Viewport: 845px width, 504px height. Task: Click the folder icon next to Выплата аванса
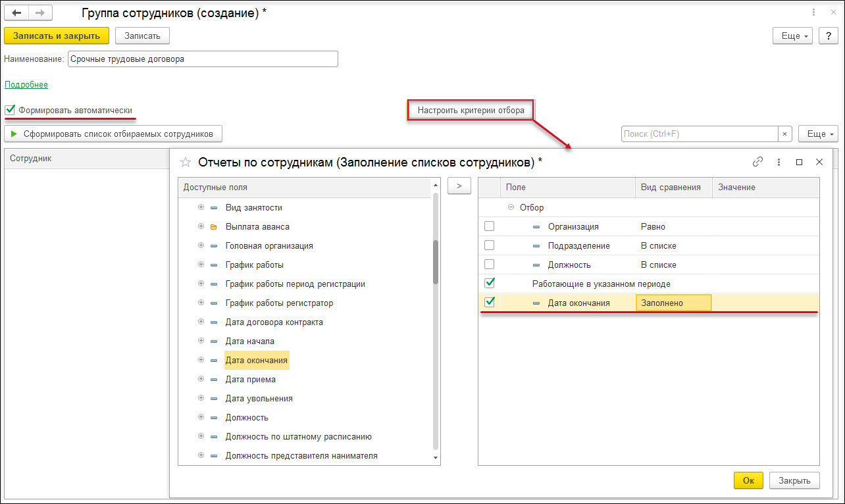(x=213, y=227)
